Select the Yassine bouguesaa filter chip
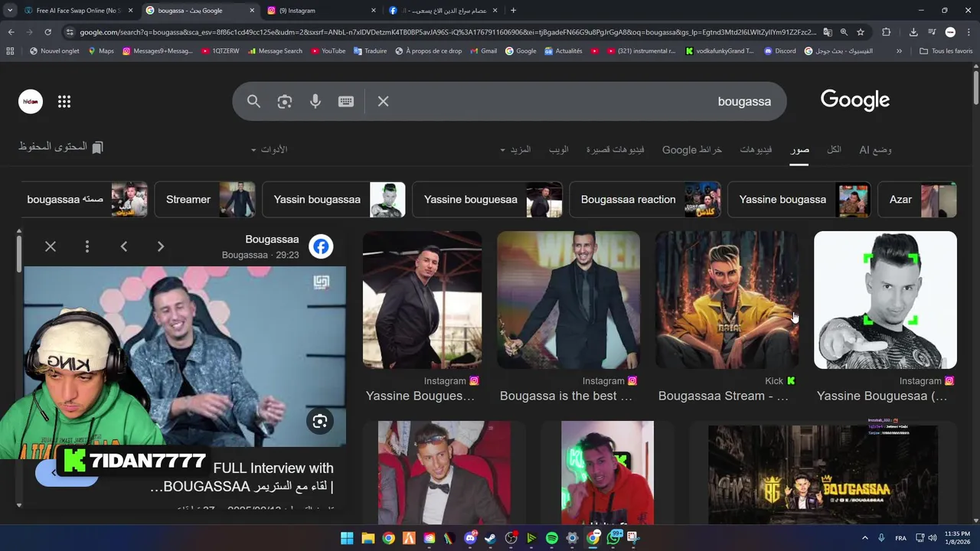980x551 pixels. (x=487, y=199)
